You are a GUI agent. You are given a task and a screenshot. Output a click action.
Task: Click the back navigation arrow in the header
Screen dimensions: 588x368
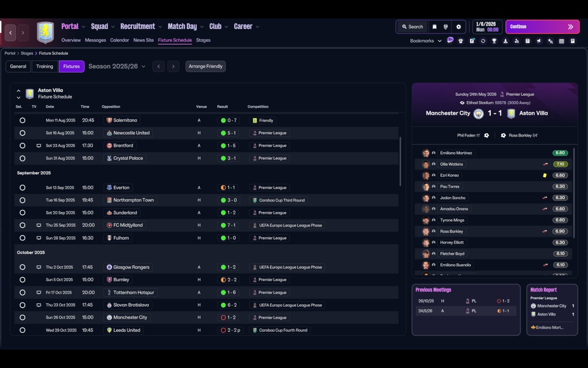11,33
